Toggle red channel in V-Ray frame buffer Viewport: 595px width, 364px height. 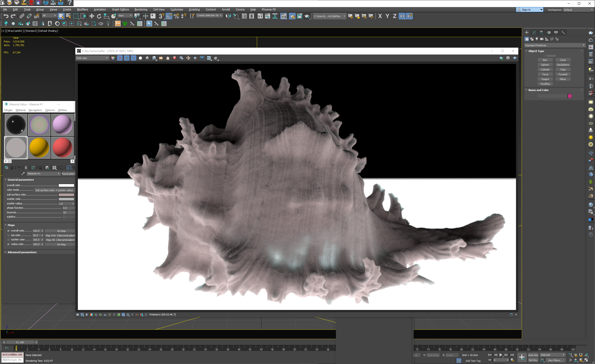120,58
